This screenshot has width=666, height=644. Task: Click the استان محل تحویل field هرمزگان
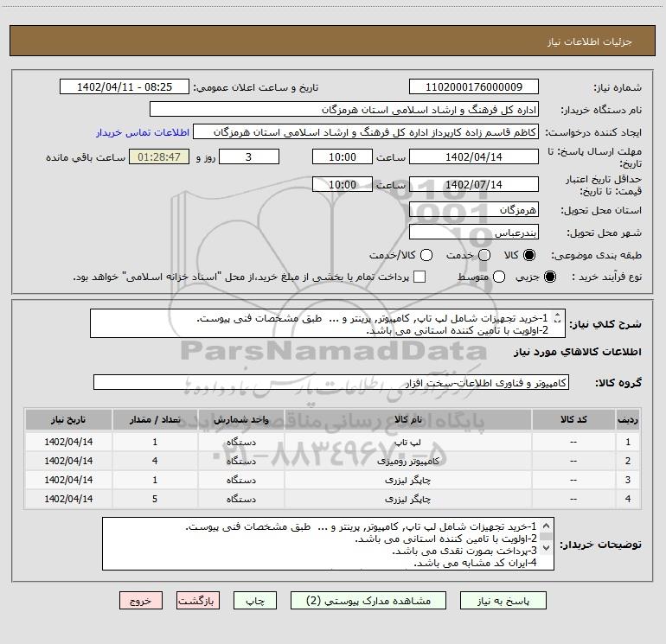(474, 209)
